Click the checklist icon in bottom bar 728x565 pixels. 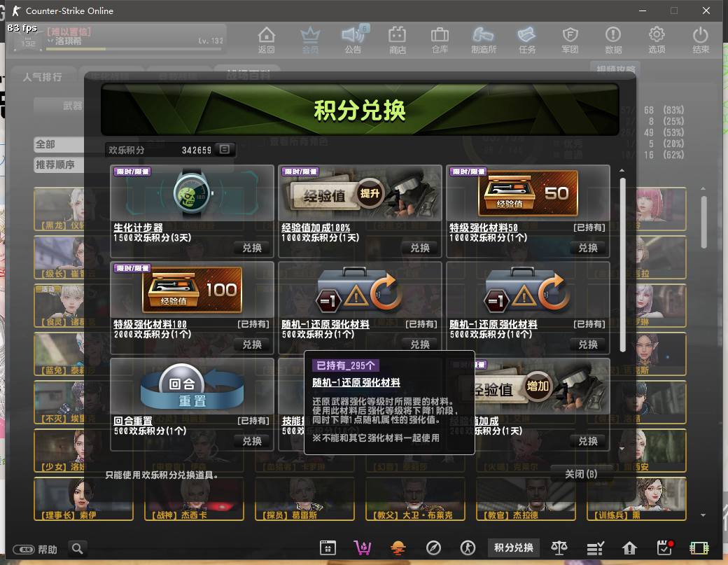coord(595,547)
